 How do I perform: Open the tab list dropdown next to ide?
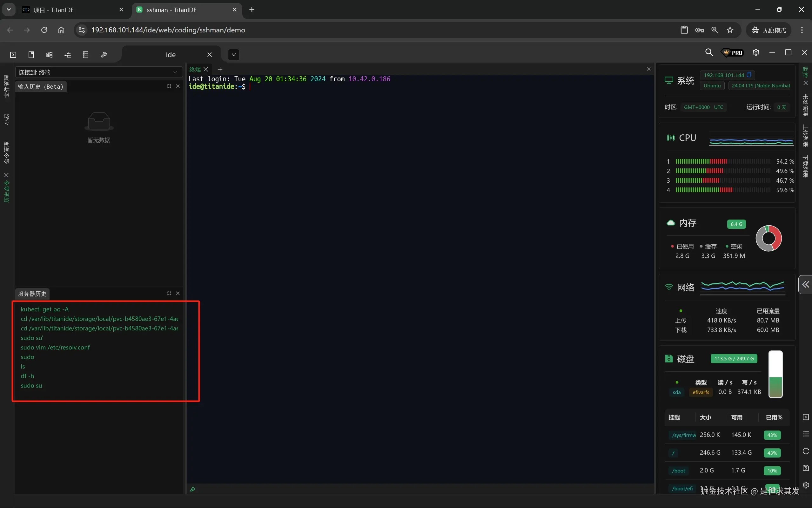point(234,55)
